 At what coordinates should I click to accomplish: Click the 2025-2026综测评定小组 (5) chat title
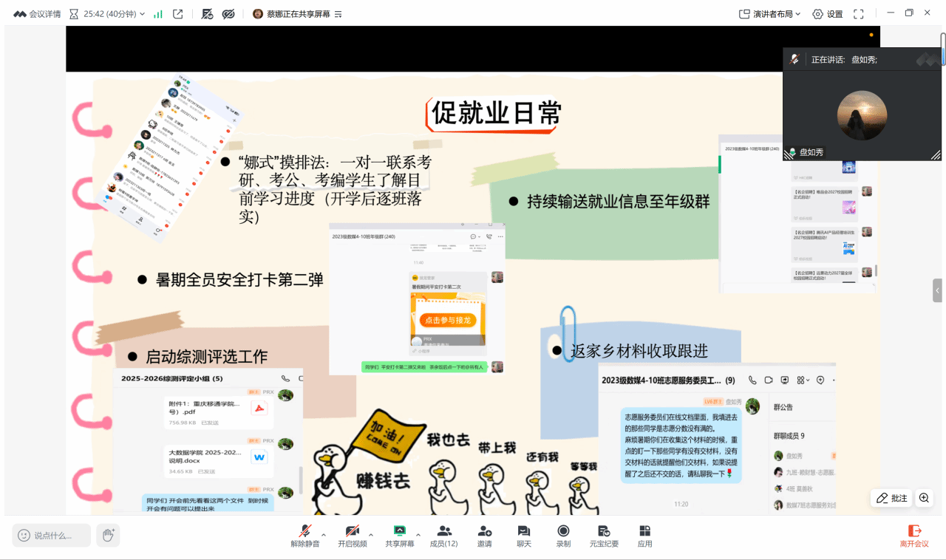tap(172, 378)
